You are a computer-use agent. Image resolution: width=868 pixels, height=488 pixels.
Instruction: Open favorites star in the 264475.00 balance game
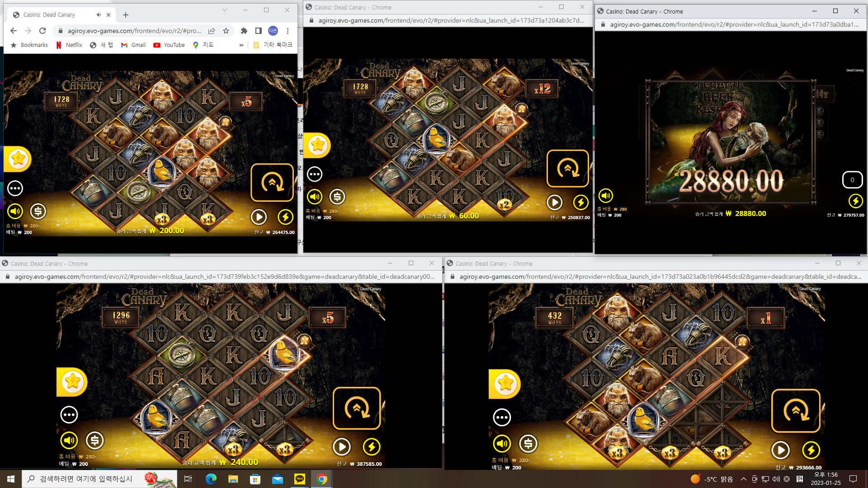click(18, 159)
